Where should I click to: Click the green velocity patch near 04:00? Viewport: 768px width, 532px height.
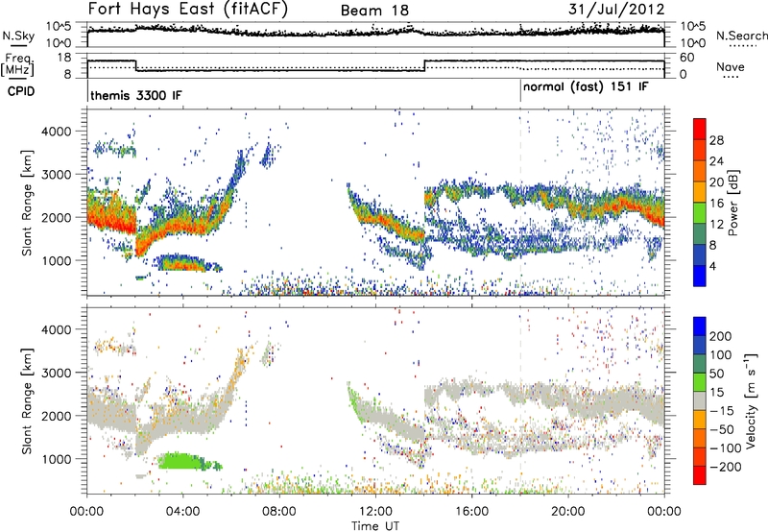click(182, 461)
